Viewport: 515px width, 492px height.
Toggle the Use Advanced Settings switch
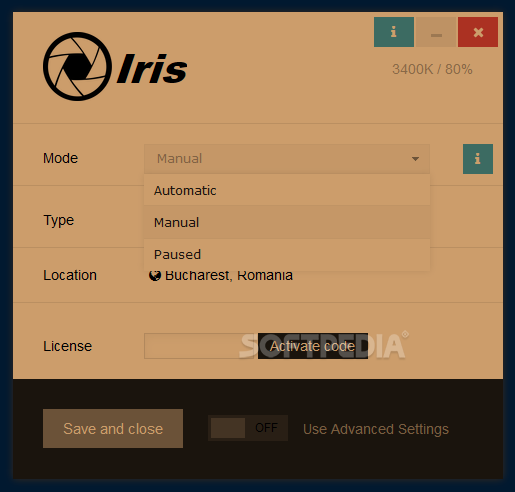click(x=248, y=428)
